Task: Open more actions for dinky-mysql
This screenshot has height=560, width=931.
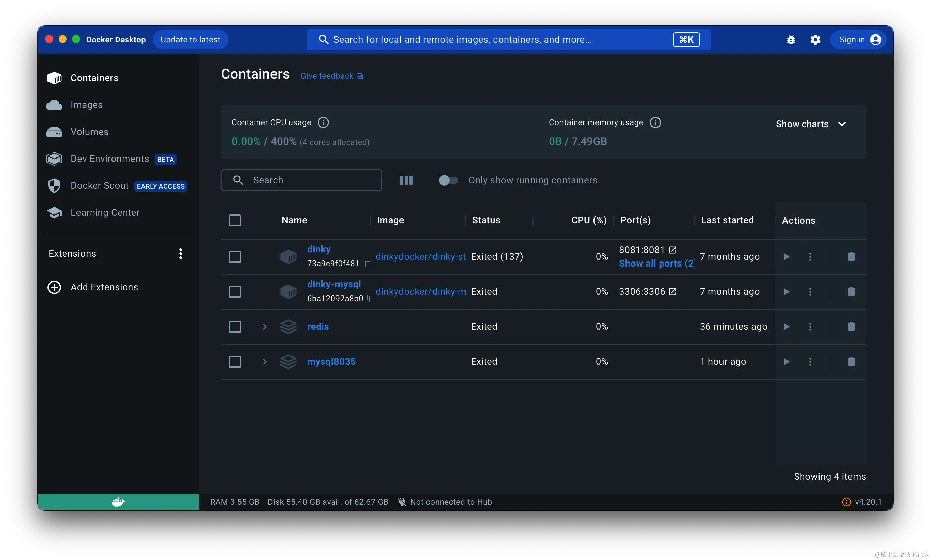Action: click(x=810, y=292)
